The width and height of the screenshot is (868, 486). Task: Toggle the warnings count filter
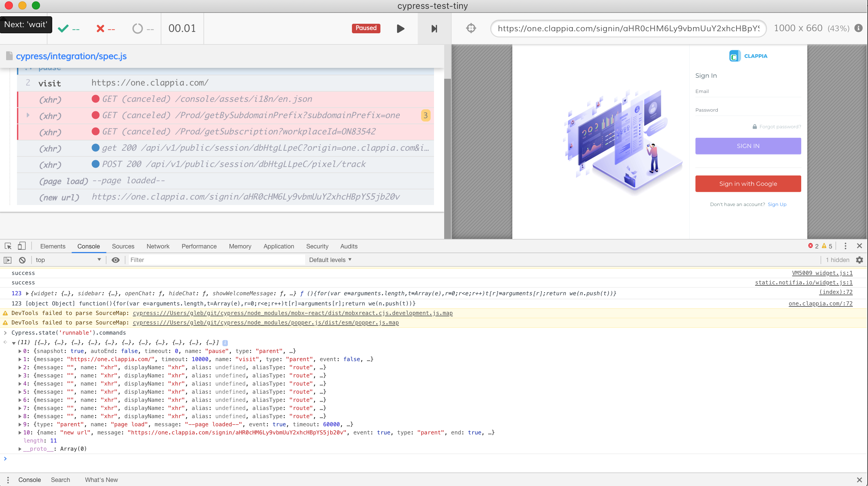coord(827,246)
